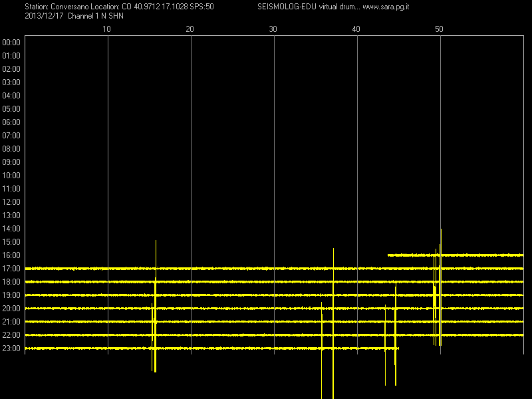Click the minute 40 axis label

coord(356,29)
